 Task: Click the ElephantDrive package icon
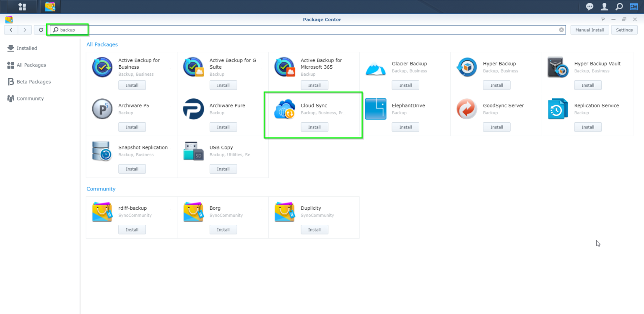point(376,108)
